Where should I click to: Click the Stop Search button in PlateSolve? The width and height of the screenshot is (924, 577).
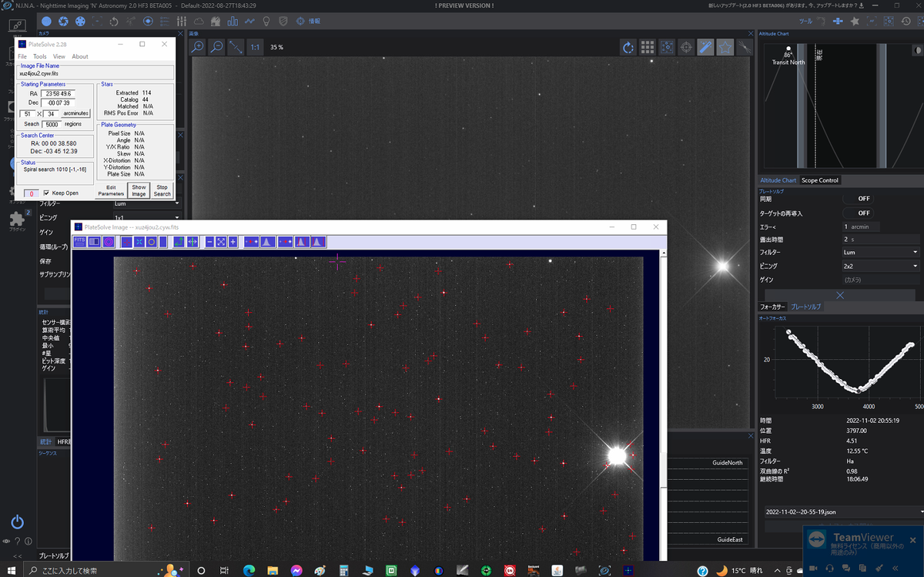162,190
